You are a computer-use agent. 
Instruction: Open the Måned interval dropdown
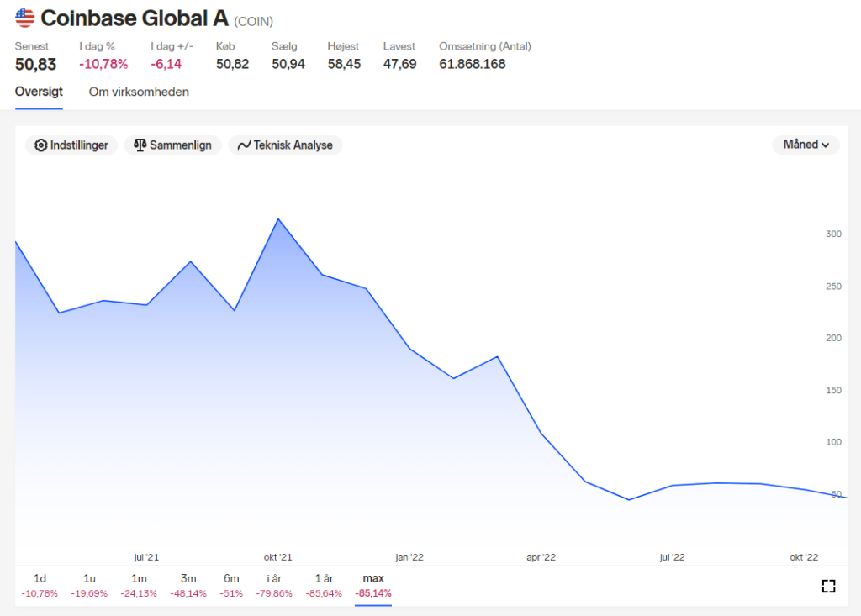point(806,145)
